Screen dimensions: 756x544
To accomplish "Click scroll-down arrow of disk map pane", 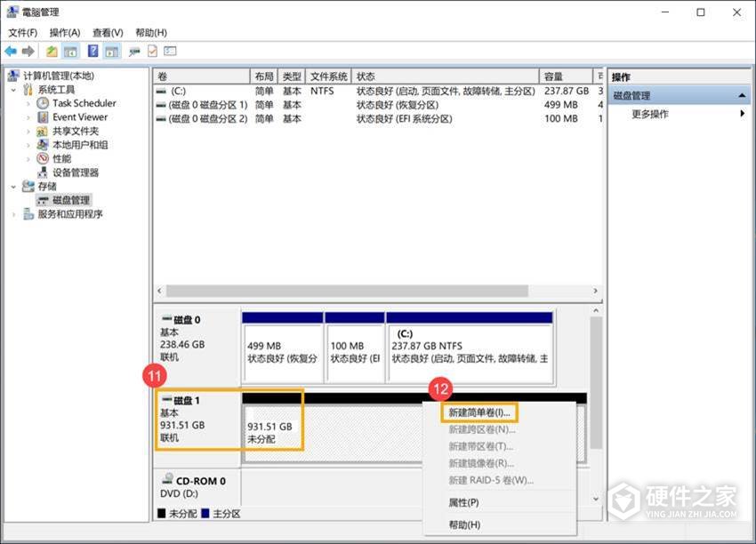I will [596, 500].
